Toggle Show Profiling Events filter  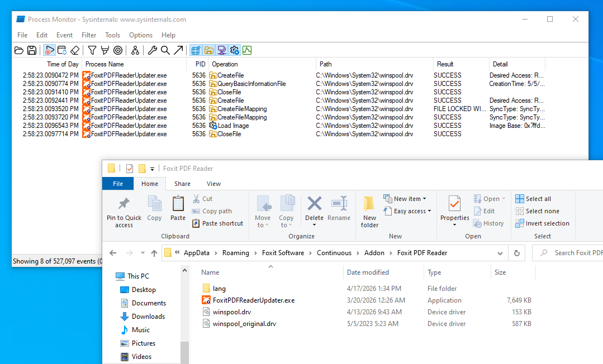point(247,50)
